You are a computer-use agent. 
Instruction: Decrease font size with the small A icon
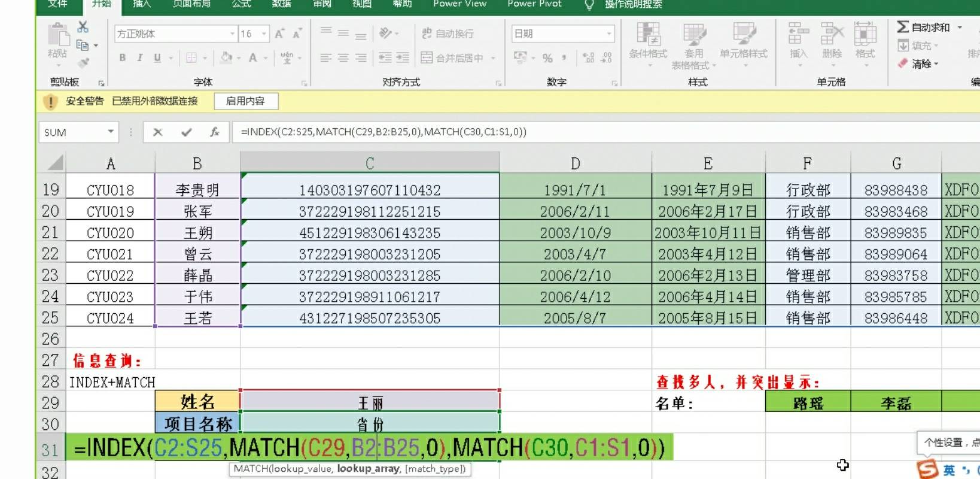click(297, 34)
